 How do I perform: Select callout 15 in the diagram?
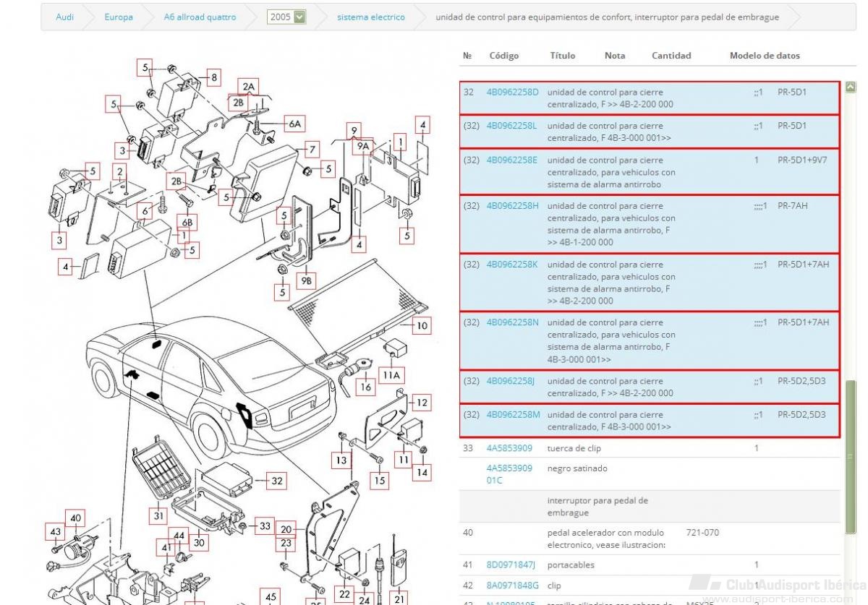click(x=380, y=479)
